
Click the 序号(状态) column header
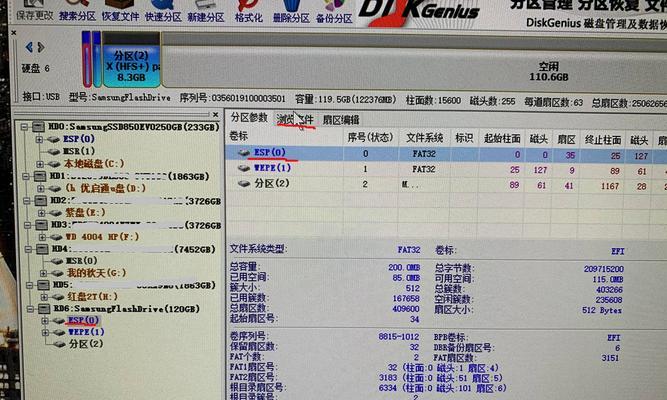370,137
